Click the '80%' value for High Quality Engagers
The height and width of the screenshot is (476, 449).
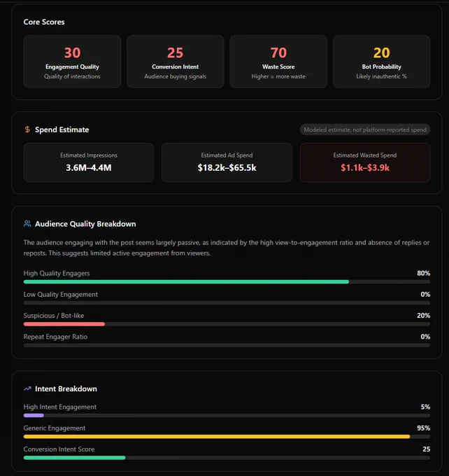[424, 273]
